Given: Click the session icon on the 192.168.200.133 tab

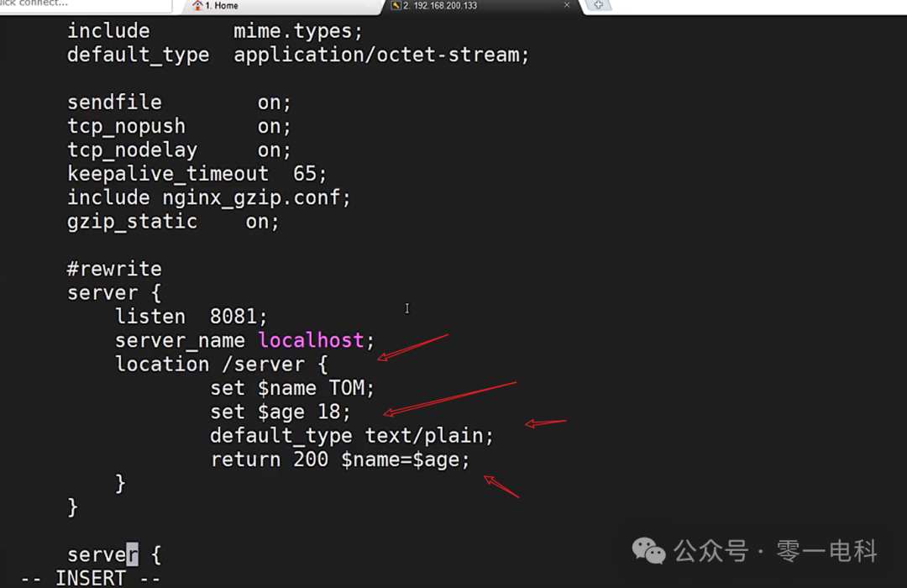Looking at the screenshot, I should coord(395,7).
